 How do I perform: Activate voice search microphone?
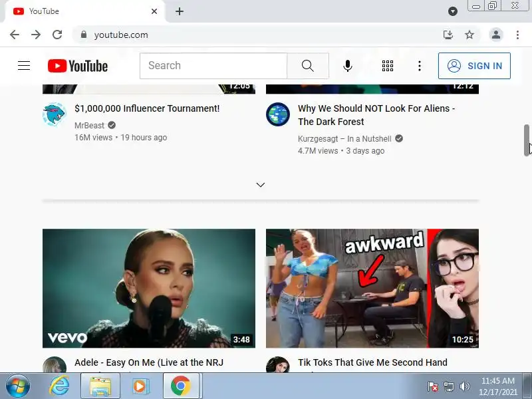pos(347,66)
